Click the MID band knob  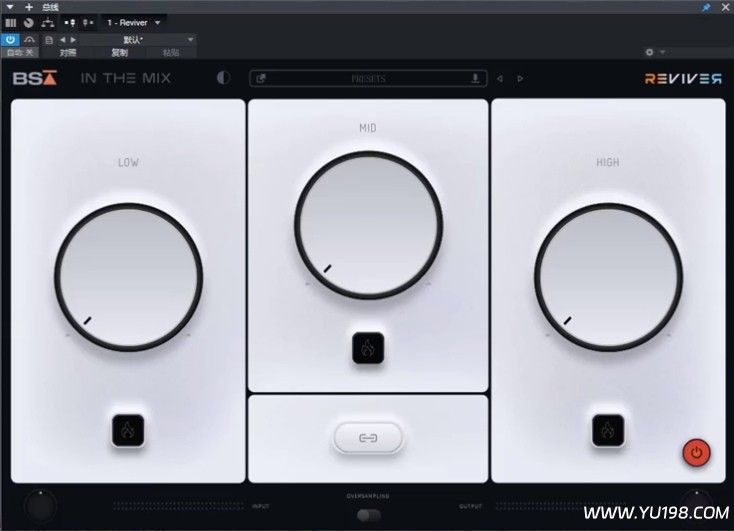[x=368, y=225]
